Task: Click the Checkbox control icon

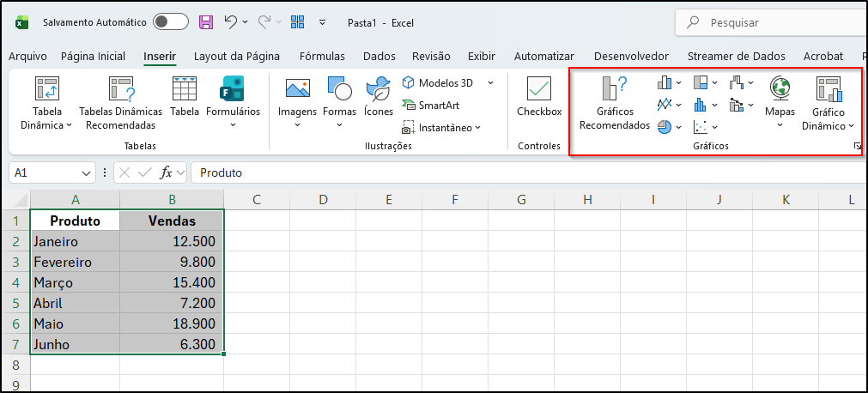Action: 539,90
